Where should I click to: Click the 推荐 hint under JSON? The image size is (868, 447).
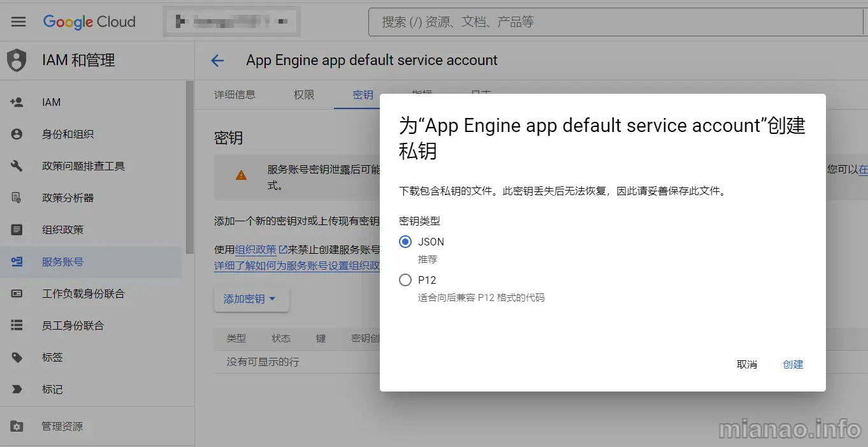pyautogui.click(x=428, y=260)
